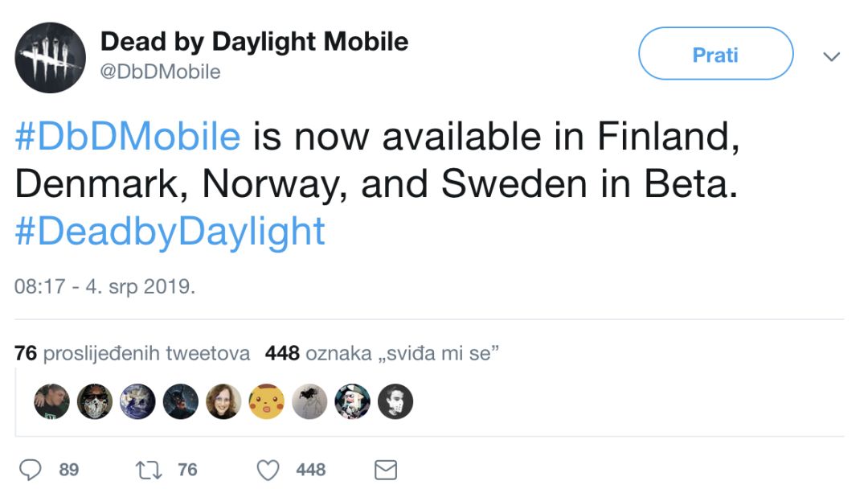Click the skull mask liker avatar
This screenshot has height=489, width=868.
pyautogui.click(x=95, y=401)
